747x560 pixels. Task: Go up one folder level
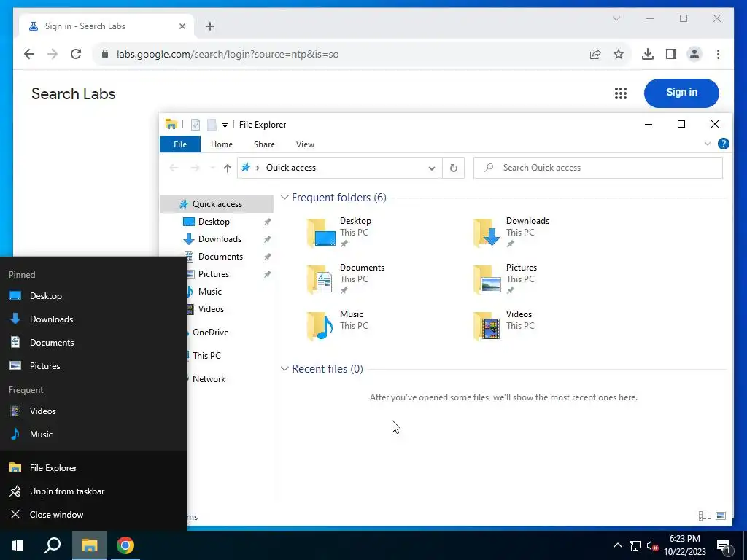point(228,168)
